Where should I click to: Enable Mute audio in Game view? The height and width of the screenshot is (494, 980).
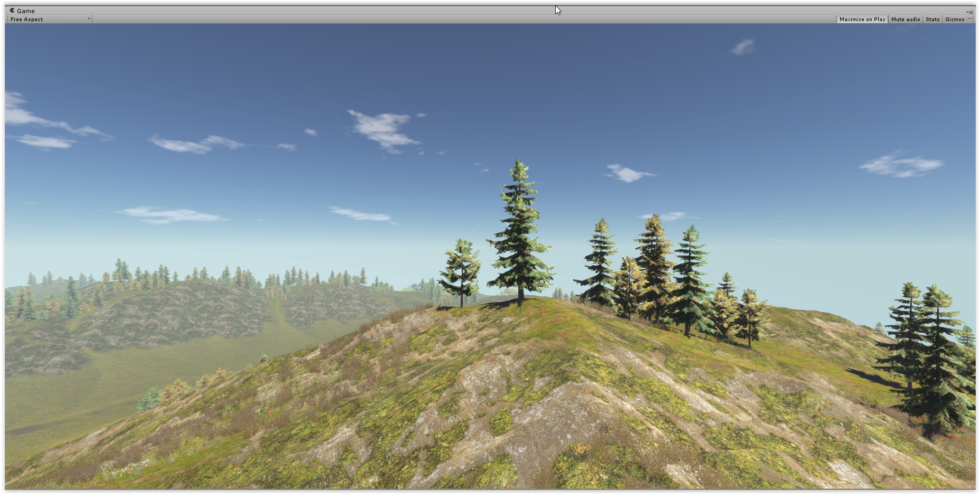pos(905,19)
